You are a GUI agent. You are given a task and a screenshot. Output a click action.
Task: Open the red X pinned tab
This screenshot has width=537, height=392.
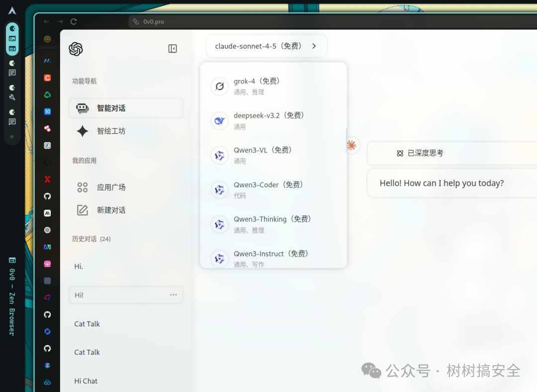pyautogui.click(x=47, y=179)
